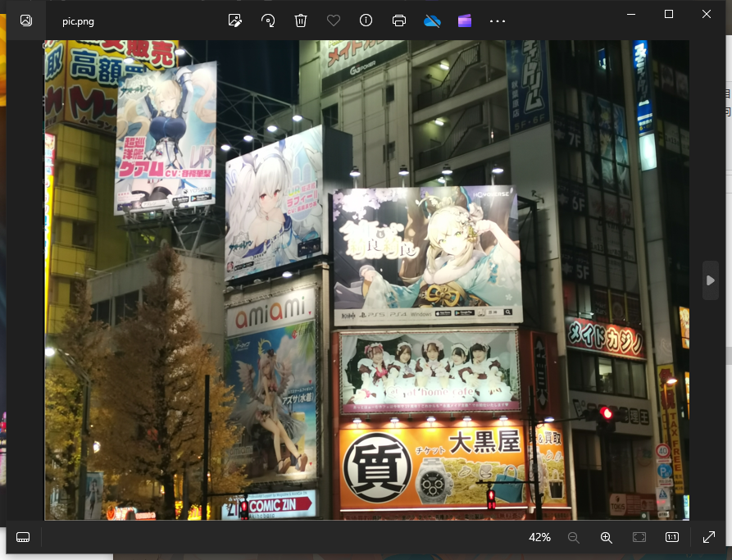The image size is (732, 560).
Task: Rotate the picture
Action: [268, 20]
